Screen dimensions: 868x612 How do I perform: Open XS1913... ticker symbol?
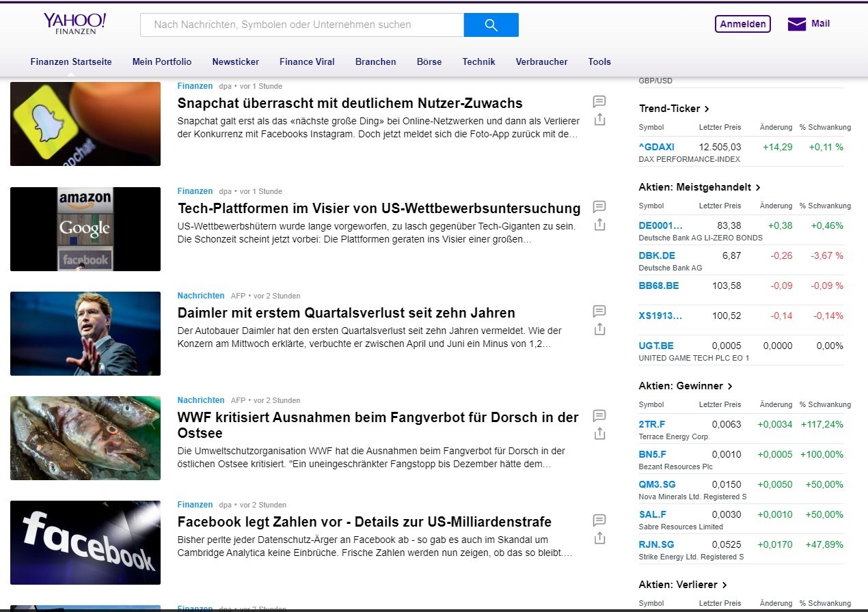click(661, 316)
